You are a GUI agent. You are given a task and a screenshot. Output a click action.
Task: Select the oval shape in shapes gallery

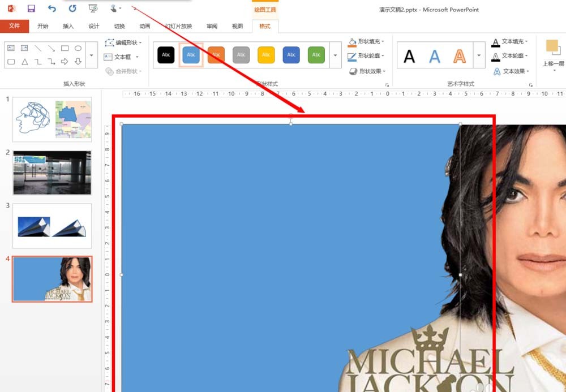coord(78,48)
